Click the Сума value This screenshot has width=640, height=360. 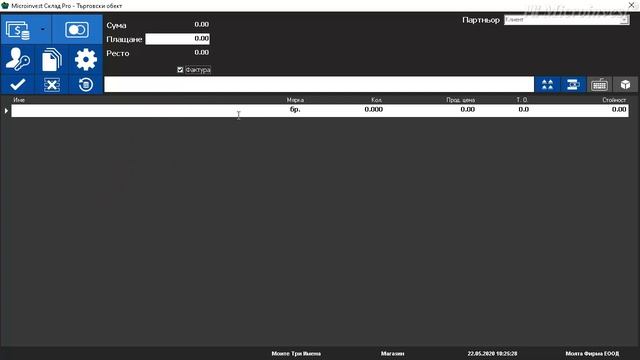202,24
